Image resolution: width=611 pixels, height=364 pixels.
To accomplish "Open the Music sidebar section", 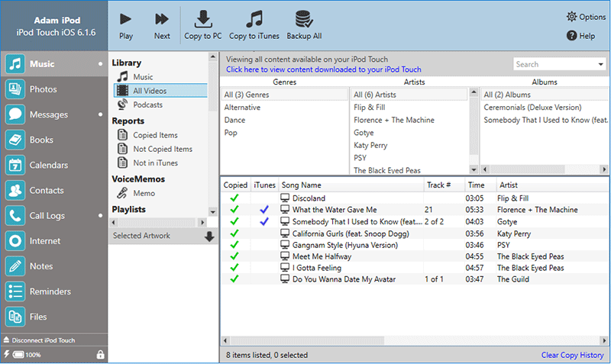I will click(54, 64).
